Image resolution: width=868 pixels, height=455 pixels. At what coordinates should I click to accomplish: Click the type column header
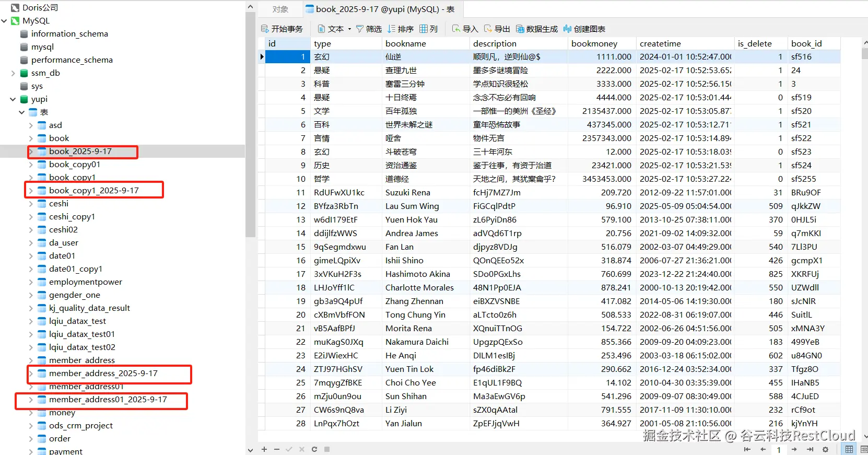346,44
